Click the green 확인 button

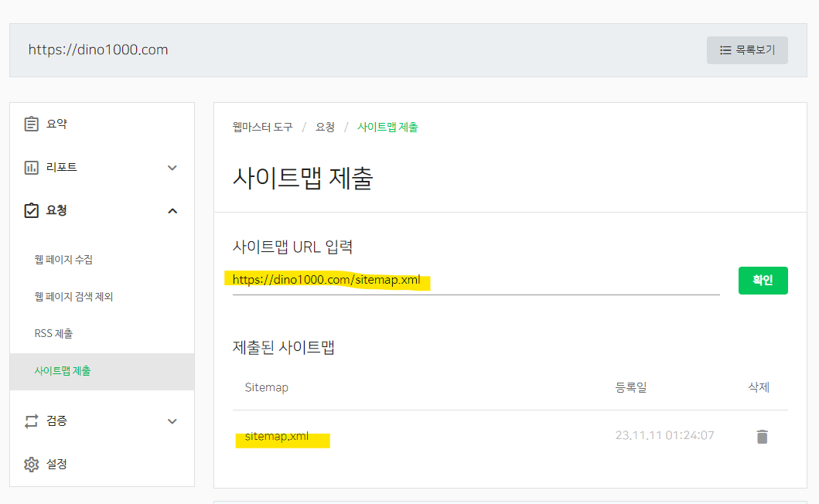pyautogui.click(x=763, y=281)
